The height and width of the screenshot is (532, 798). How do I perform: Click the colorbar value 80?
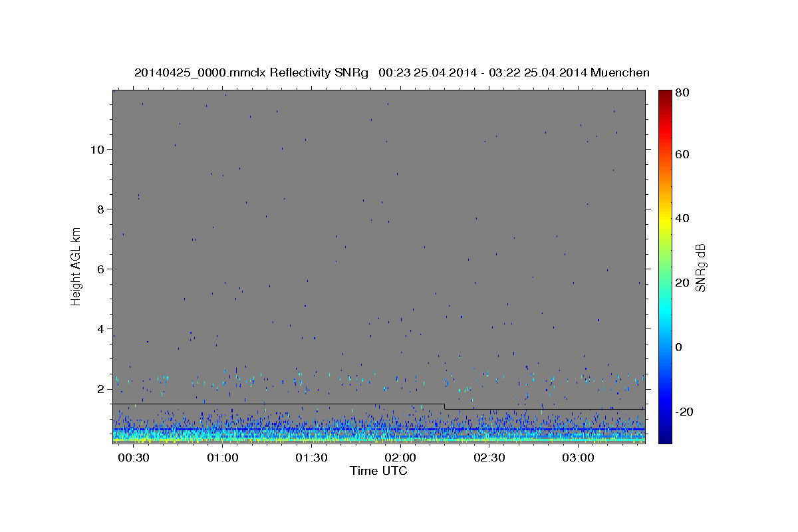click(683, 93)
